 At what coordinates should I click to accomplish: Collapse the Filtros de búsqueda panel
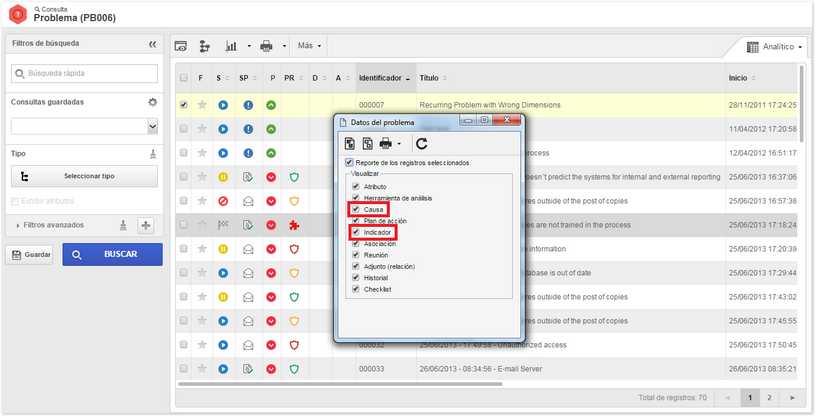point(152,44)
